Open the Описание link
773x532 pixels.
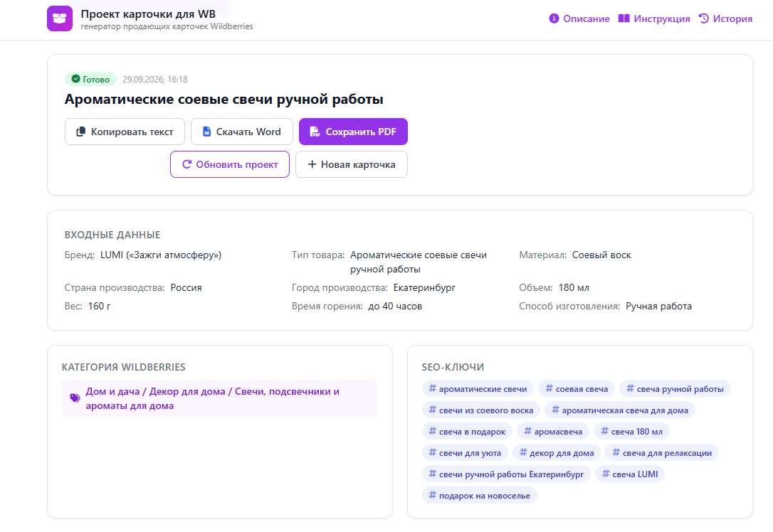tap(579, 18)
